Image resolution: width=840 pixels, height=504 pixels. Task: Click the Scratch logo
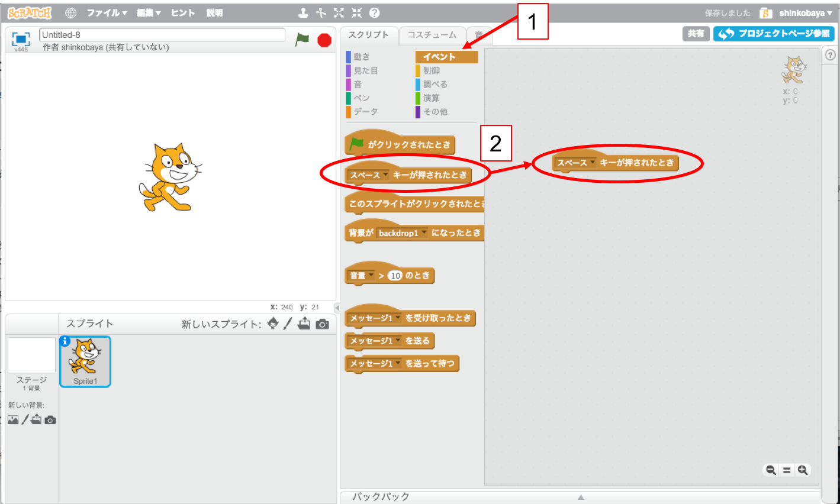pos(30,12)
